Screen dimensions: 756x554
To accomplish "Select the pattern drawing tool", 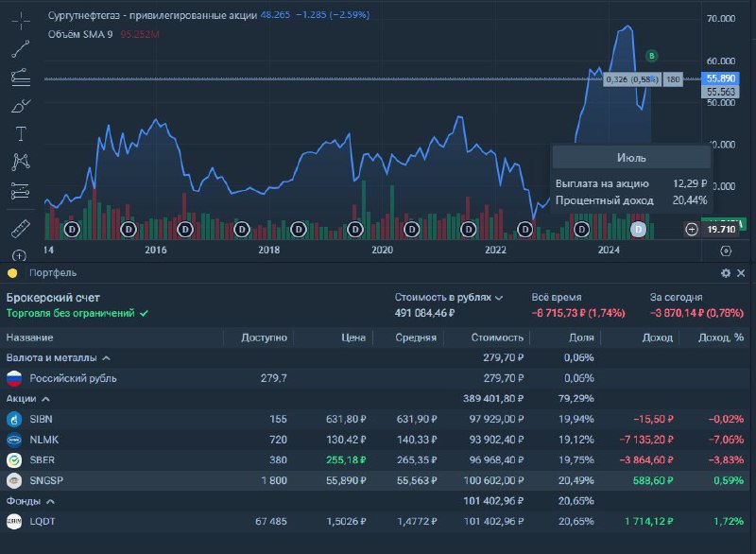I will (21, 162).
